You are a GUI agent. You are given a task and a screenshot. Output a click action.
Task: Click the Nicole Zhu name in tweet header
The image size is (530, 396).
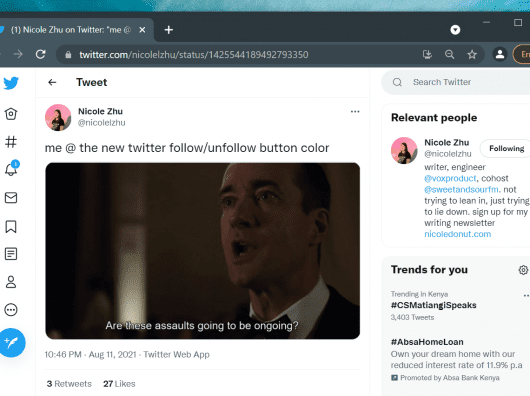pyautogui.click(x=100, y=111)
